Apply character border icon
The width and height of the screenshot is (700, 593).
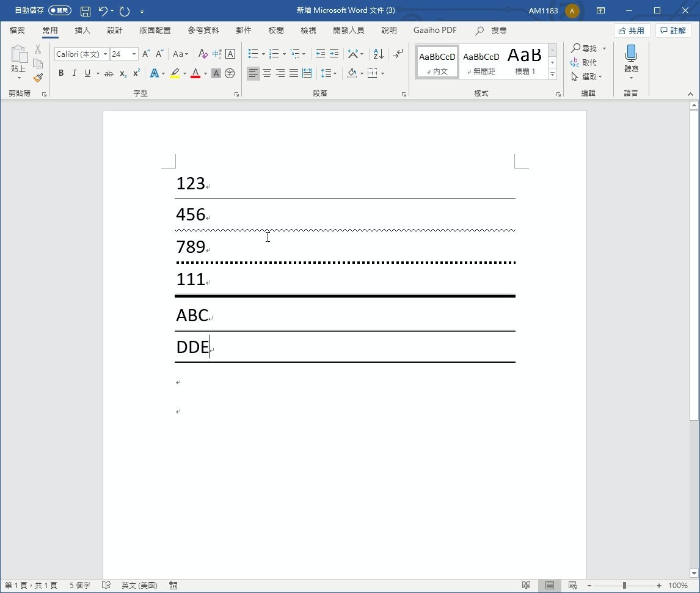pyautogui.click(x=230, y=54)
